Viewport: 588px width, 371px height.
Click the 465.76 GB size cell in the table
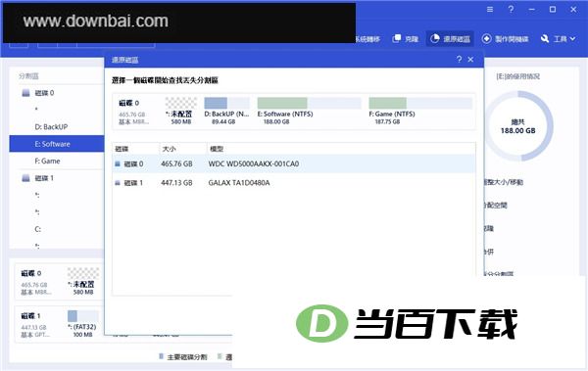pyautogui.click(x=176, y=163)
